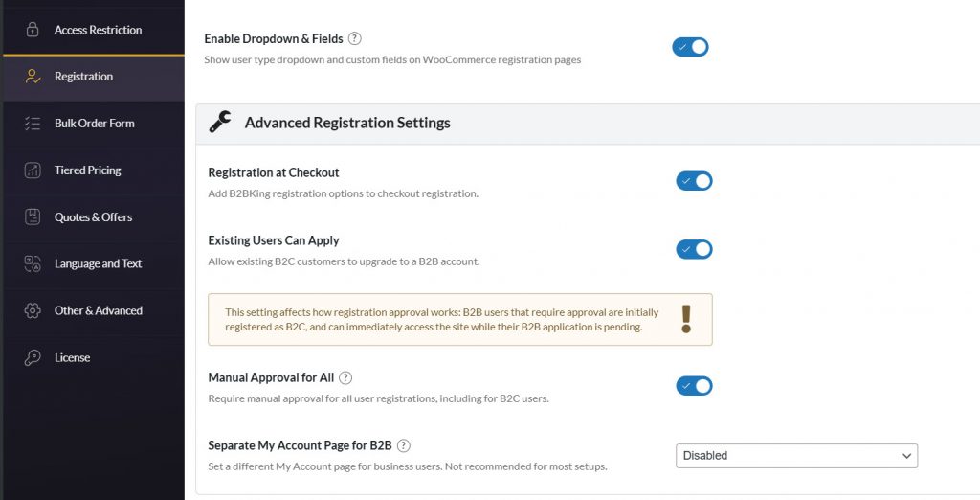Click help icon next to Manual Approval for All
The height and width of the screenshot is (500, 980).
345,378
